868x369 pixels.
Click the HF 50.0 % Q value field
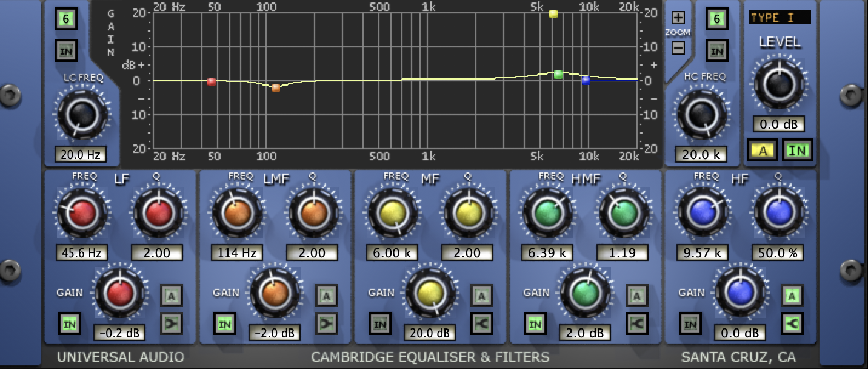point(778,252)
